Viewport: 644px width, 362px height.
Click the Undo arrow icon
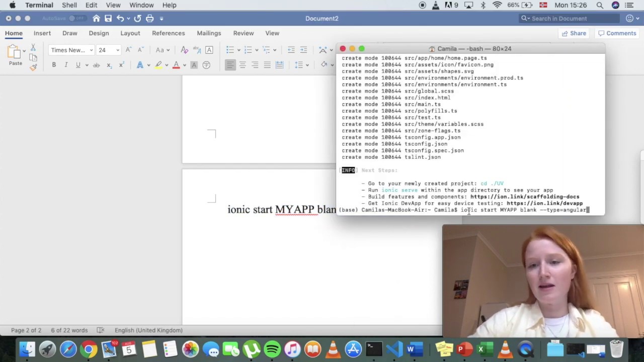[x=120, y=18]
